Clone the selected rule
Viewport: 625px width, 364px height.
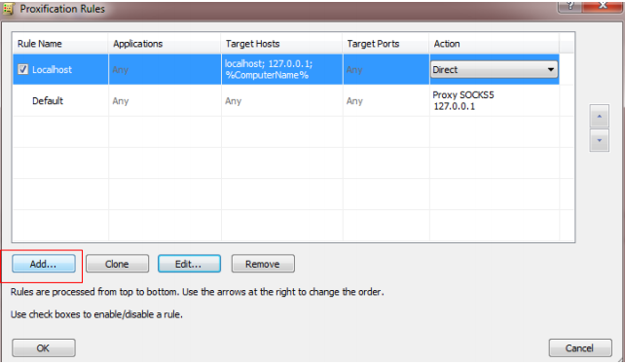coord(117,264)
